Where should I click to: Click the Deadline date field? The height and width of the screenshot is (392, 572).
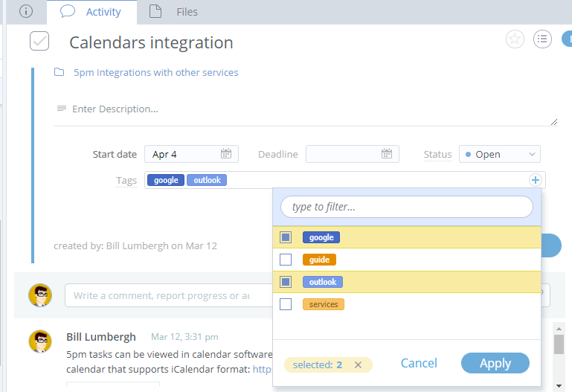[353, 154]
